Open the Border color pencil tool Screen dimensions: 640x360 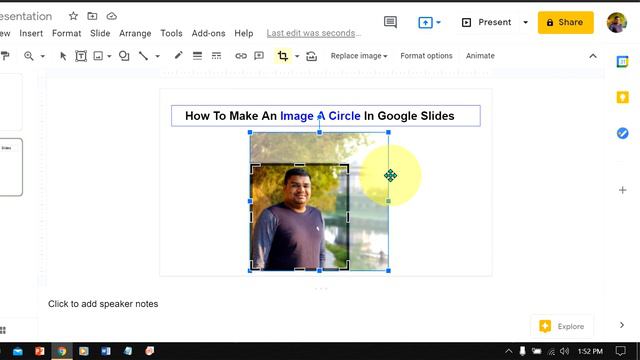coord(178,56)
